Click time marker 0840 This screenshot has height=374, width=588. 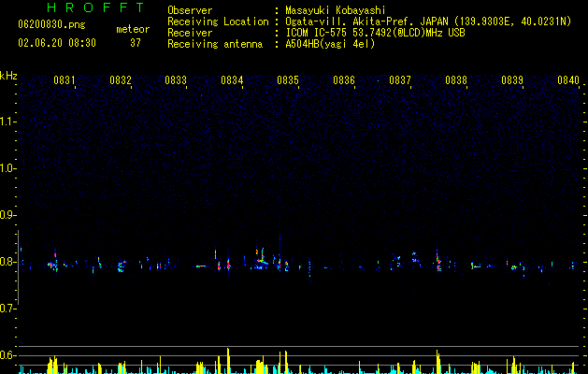[568, 80]
